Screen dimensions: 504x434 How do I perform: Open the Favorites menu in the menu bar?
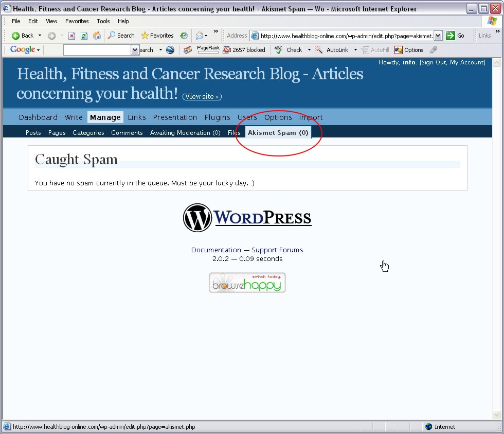coord(77,21)
